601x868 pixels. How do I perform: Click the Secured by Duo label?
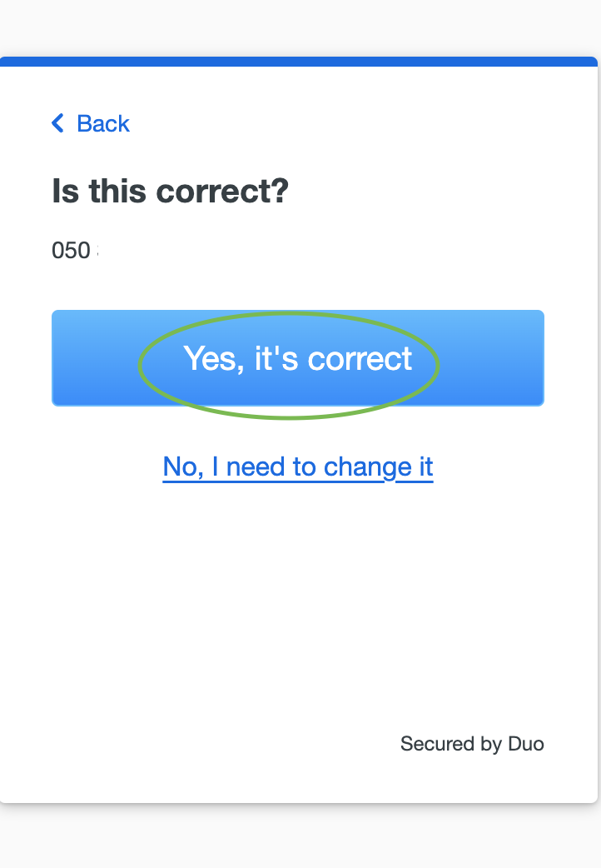pyautogui.click(x=472, y=744)
